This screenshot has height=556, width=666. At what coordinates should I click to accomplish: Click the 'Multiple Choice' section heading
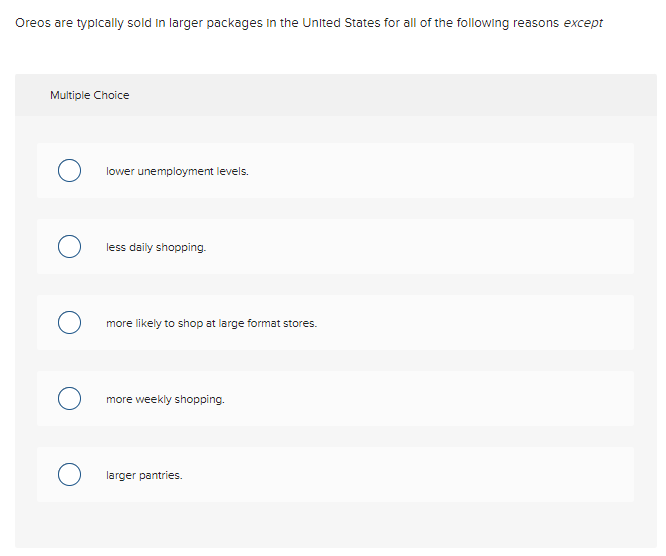pos(89,95)
